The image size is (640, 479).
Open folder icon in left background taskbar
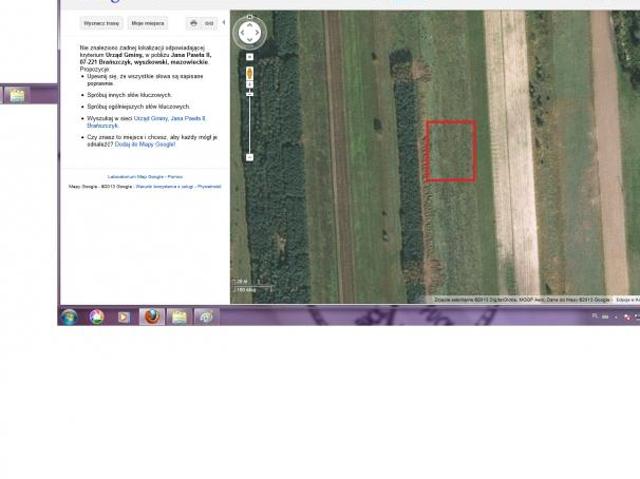click(x=17, y=95)
